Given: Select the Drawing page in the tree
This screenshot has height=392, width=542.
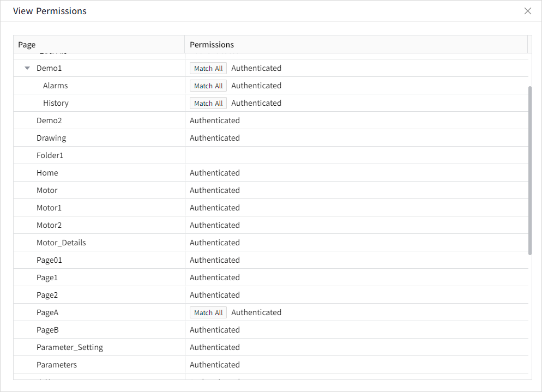Looking at the screenshot, I should click(x=51, y=138).
